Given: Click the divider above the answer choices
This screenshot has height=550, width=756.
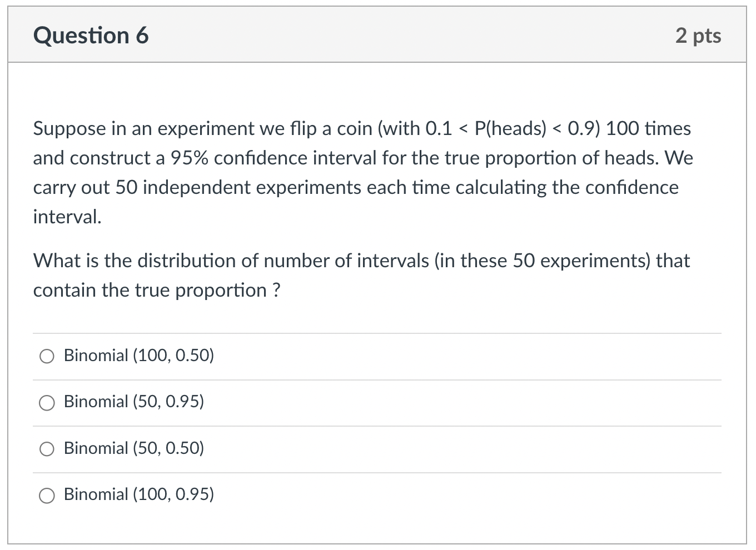Looking at the screenshot, I should click(378, 332).
